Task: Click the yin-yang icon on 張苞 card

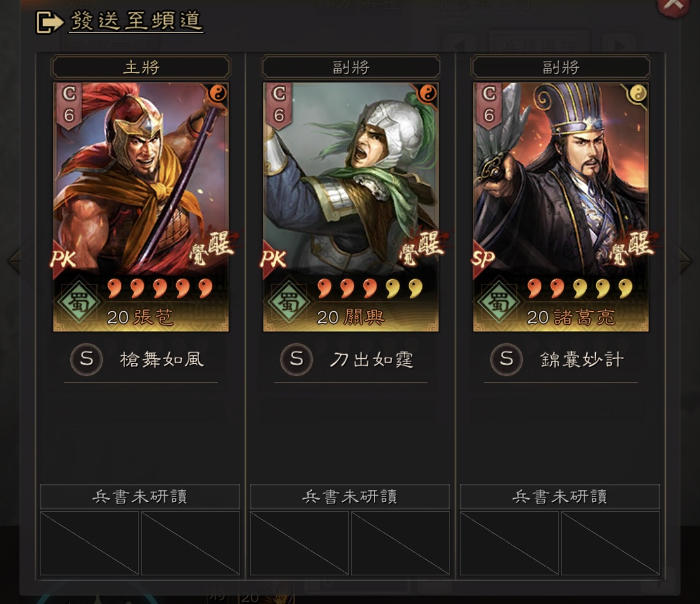Action: coord(218,94)
